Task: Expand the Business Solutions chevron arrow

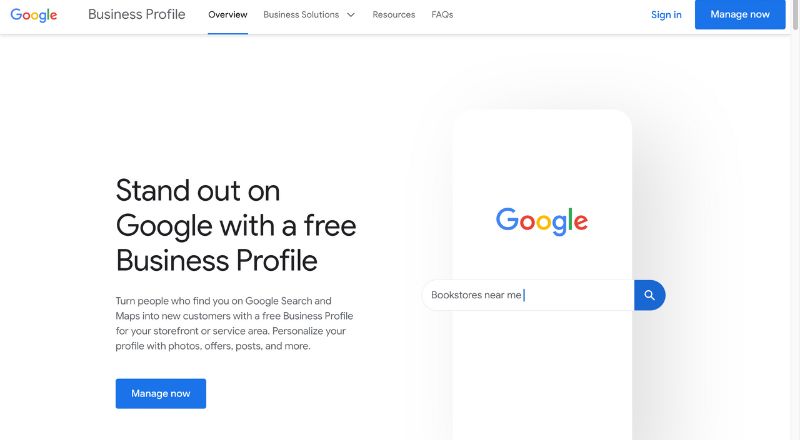Action: point(351,15)
